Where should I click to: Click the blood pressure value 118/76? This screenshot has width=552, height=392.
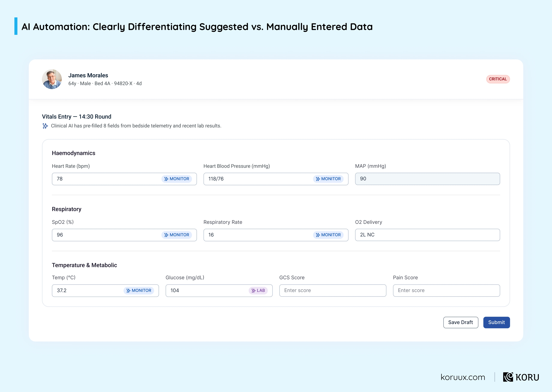[x=216, y=179]
